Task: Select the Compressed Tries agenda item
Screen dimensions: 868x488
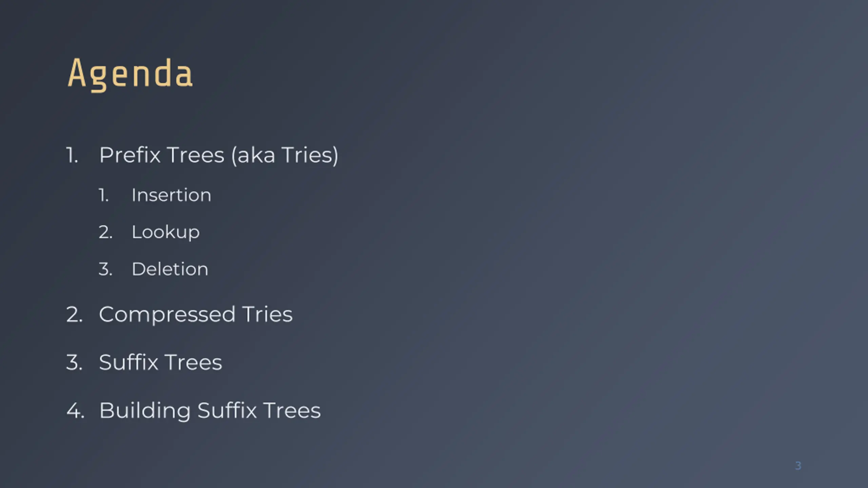Action: pos(196,315)
